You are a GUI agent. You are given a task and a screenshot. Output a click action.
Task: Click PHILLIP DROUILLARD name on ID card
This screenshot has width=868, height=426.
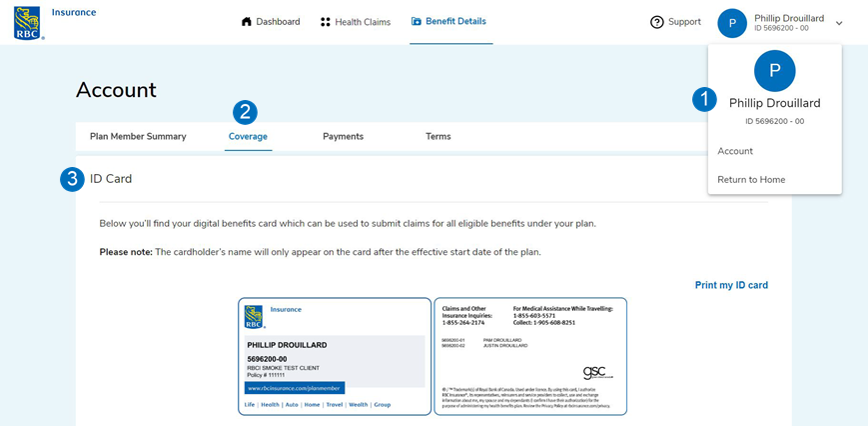tap(287, 345)
